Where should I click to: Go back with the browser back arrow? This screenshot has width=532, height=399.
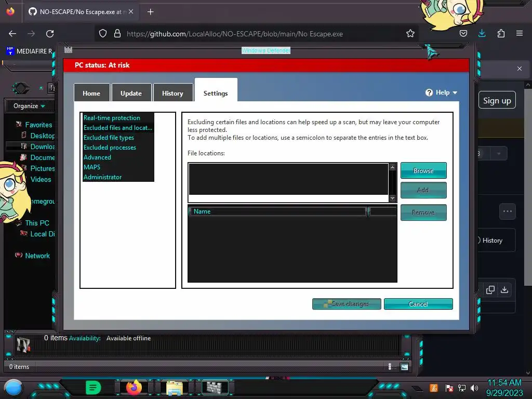pos(12,34)
